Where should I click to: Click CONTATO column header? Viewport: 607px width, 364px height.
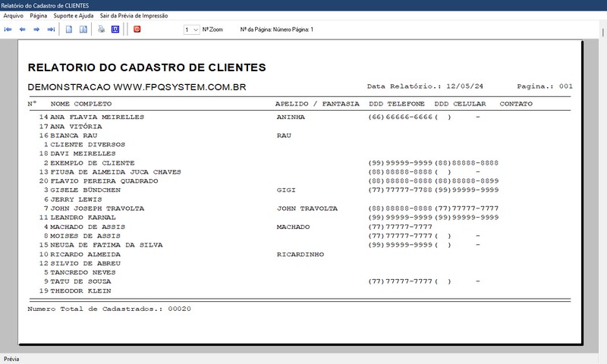click(516, 104)
